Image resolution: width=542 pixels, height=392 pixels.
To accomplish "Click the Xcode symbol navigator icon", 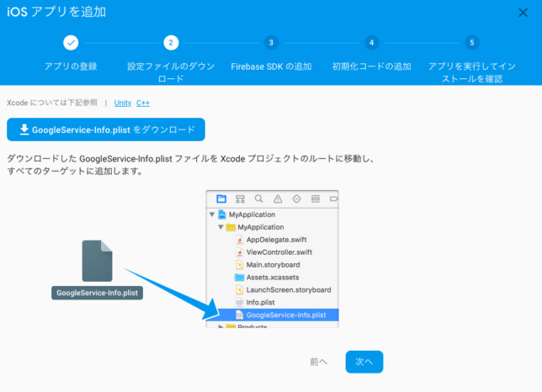I will coord(240,199).
